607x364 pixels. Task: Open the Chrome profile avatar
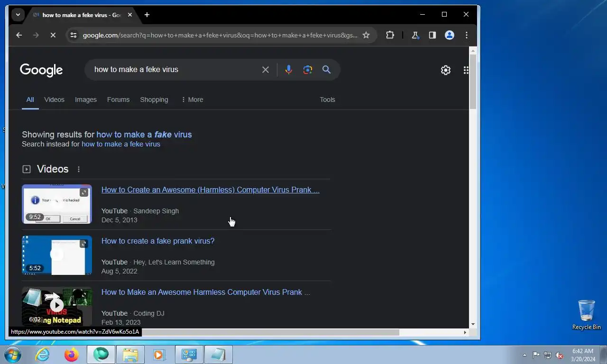point(450,35)
